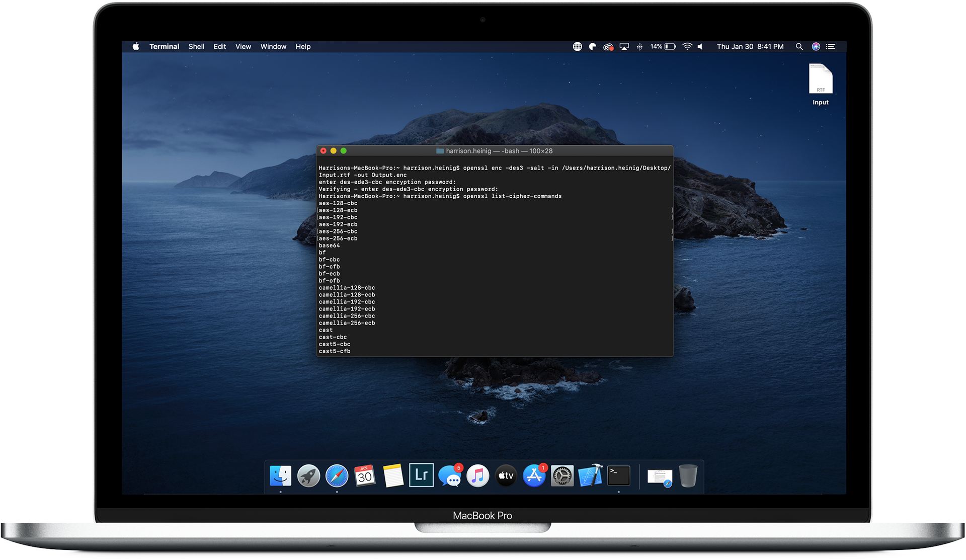
Task: Open the View menu
Action: pos(243,46)
